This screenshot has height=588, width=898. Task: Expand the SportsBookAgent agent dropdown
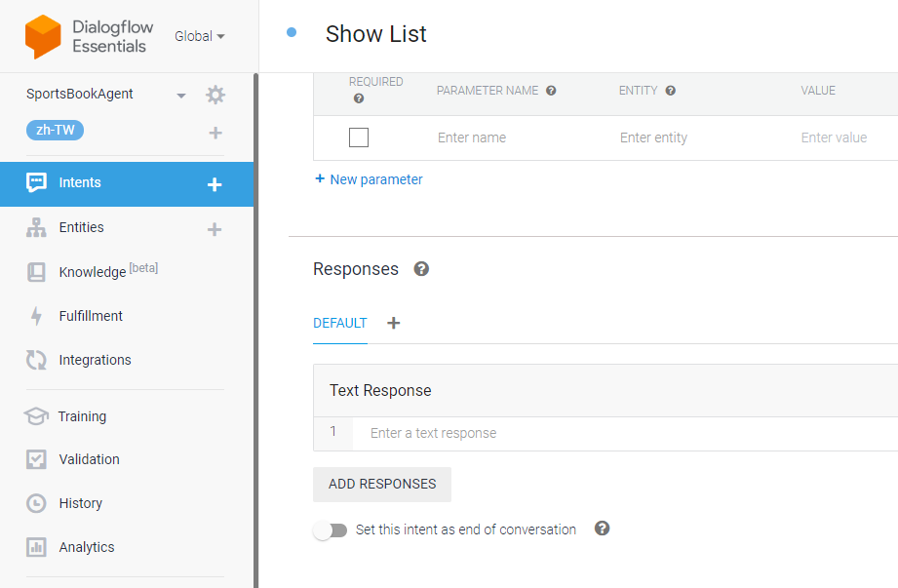(181, 95)
